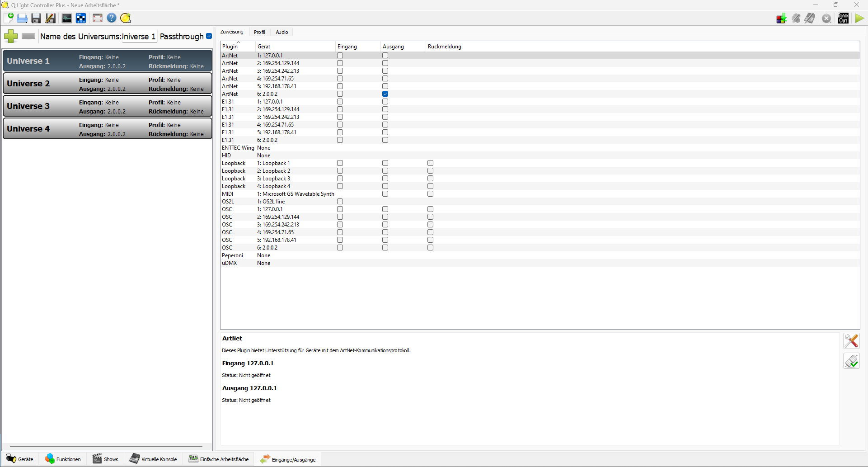Enable Eingang for OSC 1: 127.0.0.1
This screenshot has height=467, width=868.
(340, 209)
